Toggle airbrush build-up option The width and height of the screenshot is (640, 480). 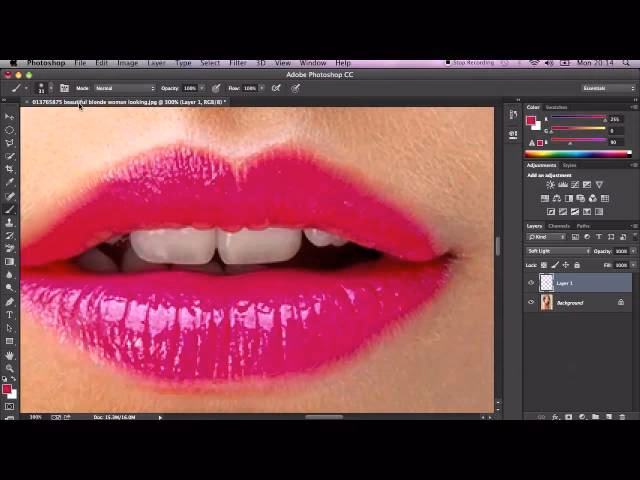276,88
